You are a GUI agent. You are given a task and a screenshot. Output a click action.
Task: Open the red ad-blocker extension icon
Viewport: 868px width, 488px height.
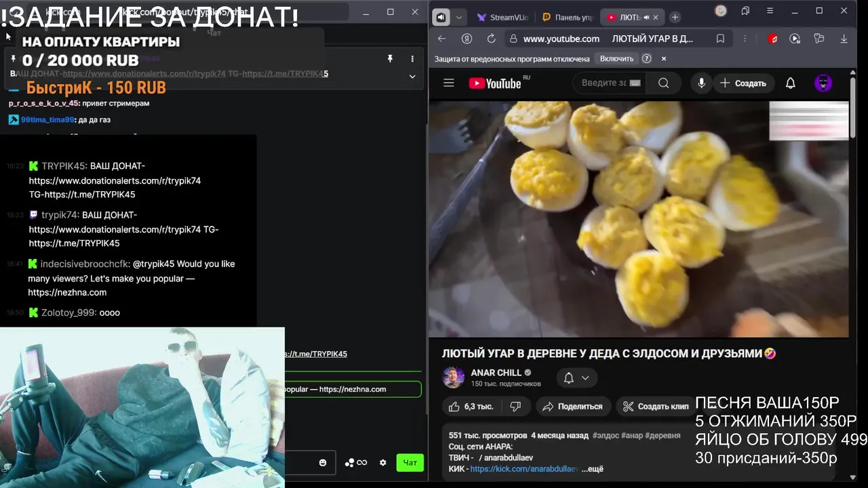pos(772,39)
